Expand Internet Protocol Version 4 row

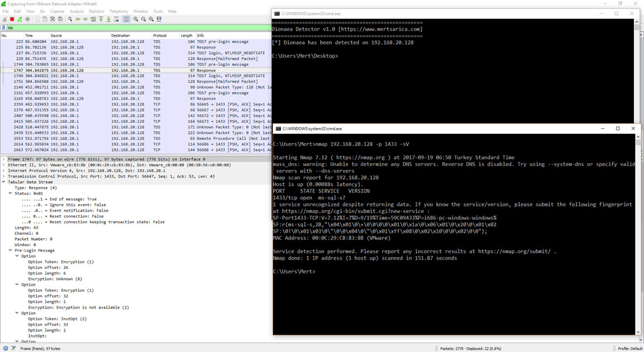click(x=4, y=171)
